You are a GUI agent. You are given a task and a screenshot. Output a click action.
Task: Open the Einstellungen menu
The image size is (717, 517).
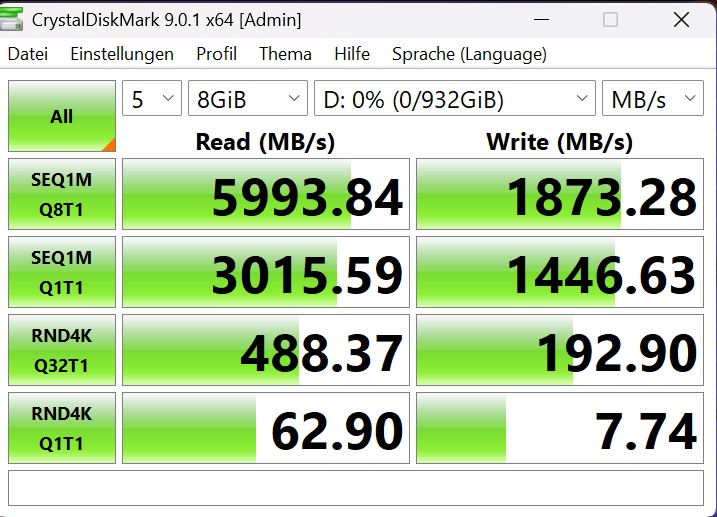tap(122, 54)
